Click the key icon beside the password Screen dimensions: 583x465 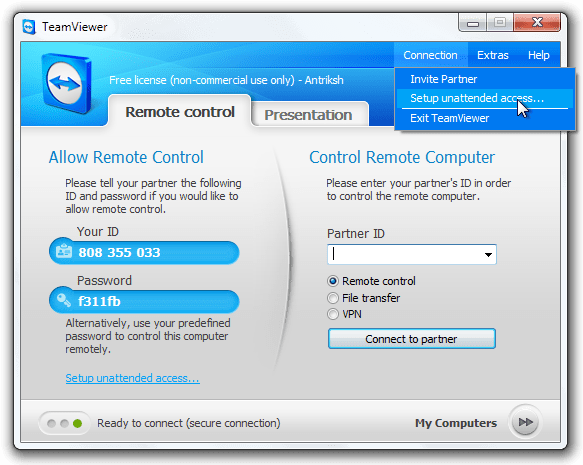(64, 300)
